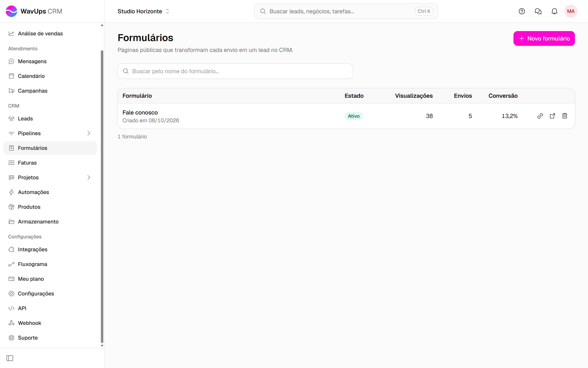Expand the Projetos submenu chevron
The image size is (588, 368).
point(89,177)
